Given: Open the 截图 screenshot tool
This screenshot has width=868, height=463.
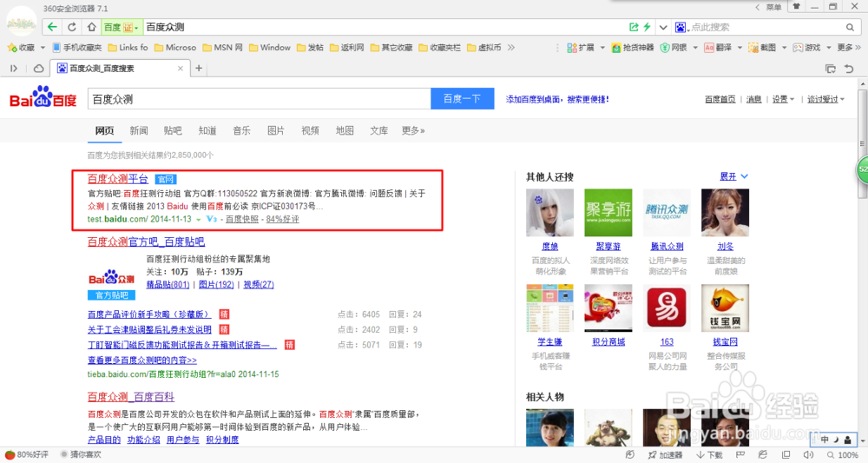Looking at the screenshot, I should point(762,48).
